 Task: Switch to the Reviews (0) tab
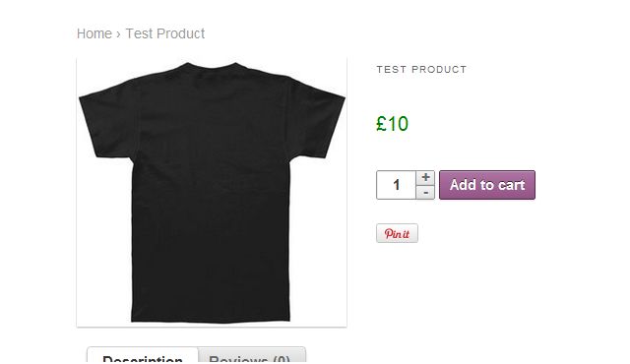252,357
